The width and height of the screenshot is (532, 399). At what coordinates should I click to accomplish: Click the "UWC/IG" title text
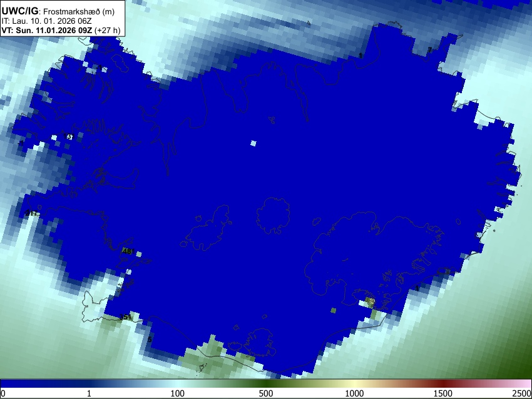(19, 11)
